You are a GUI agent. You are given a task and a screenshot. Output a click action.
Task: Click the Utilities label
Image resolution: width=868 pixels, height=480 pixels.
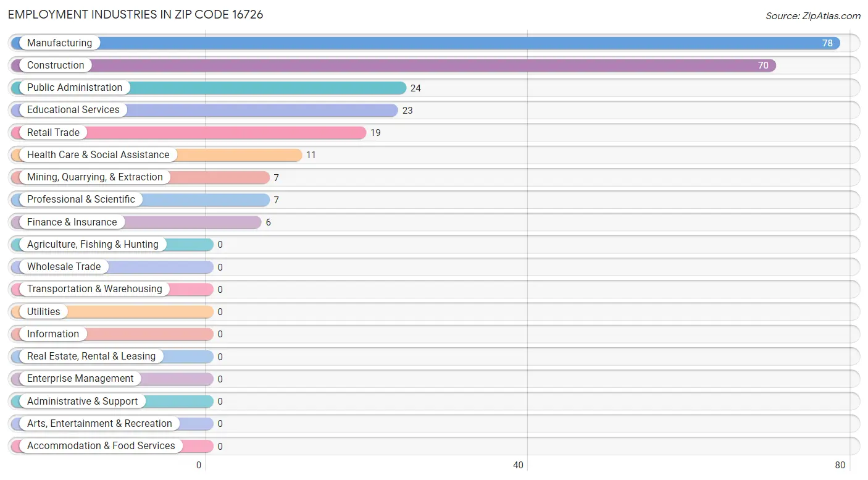click(x=44, y=311)
